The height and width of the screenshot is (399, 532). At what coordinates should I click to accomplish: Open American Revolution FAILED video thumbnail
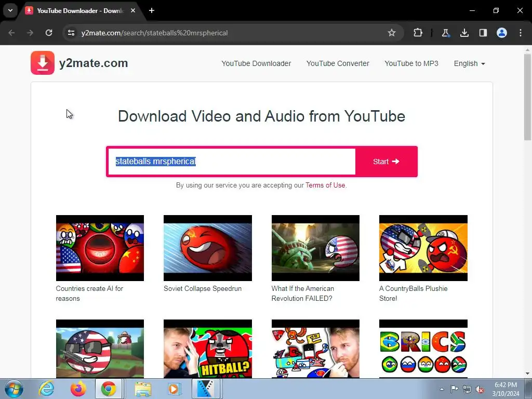click(x=315, y=248)
